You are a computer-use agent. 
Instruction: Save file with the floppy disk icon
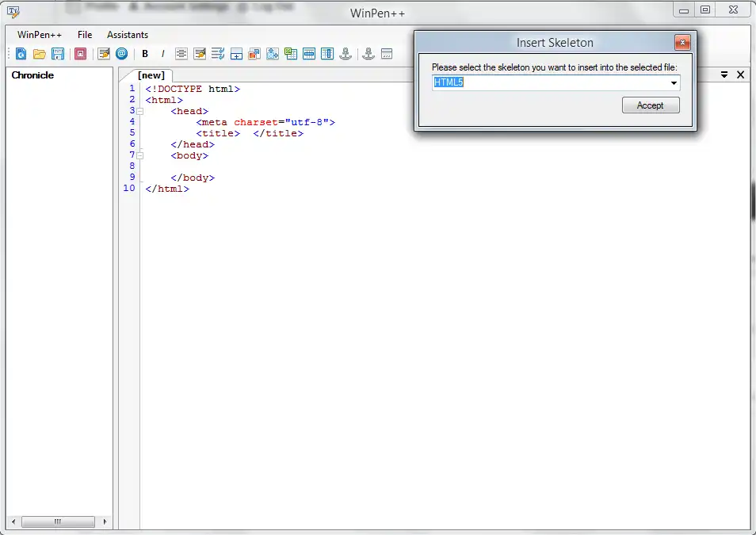click(57, 54)
